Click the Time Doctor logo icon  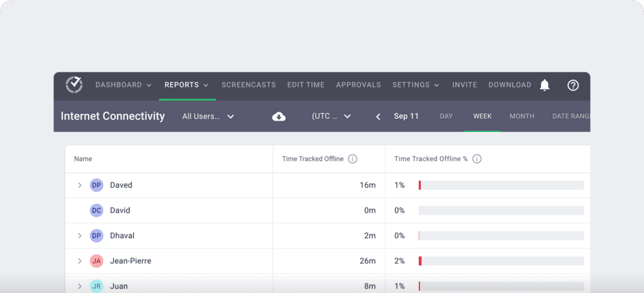coord(74,85)
